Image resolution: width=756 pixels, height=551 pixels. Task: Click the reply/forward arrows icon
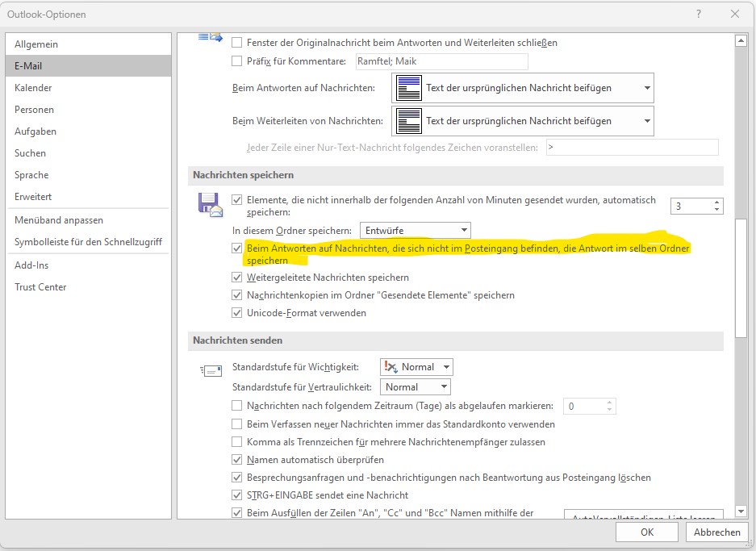click(x=211, y=37)
